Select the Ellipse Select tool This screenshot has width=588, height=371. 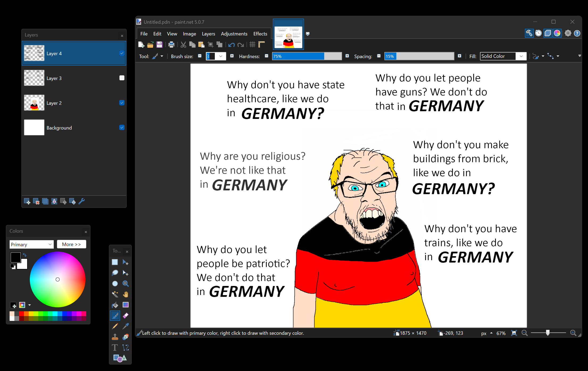coord(115,284)
